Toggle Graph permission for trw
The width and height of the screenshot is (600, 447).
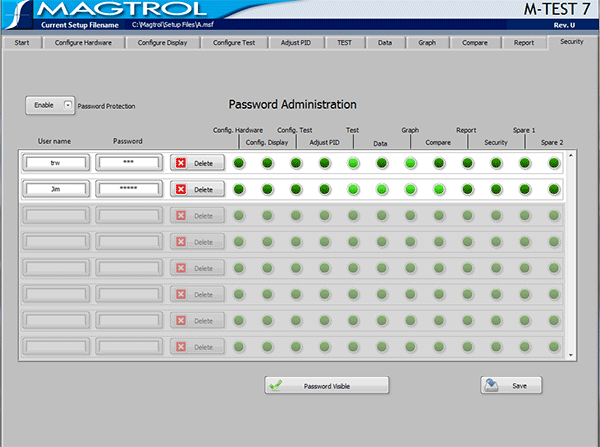coord(410,163)
